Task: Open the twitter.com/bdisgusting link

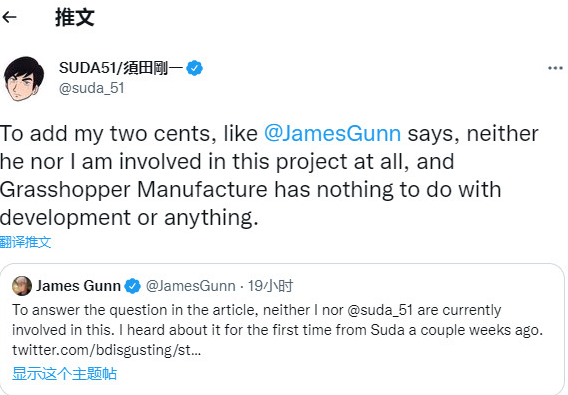Action: pyautogui.click(x=106, y=350)
